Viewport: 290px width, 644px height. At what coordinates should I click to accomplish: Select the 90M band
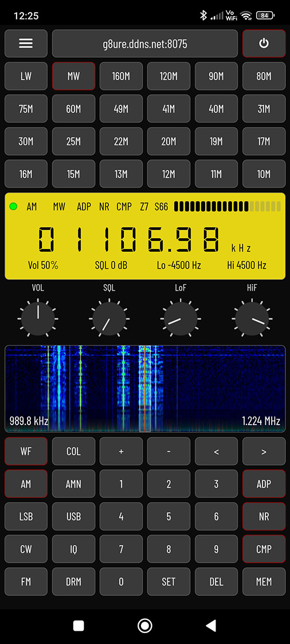click(217, 76)
